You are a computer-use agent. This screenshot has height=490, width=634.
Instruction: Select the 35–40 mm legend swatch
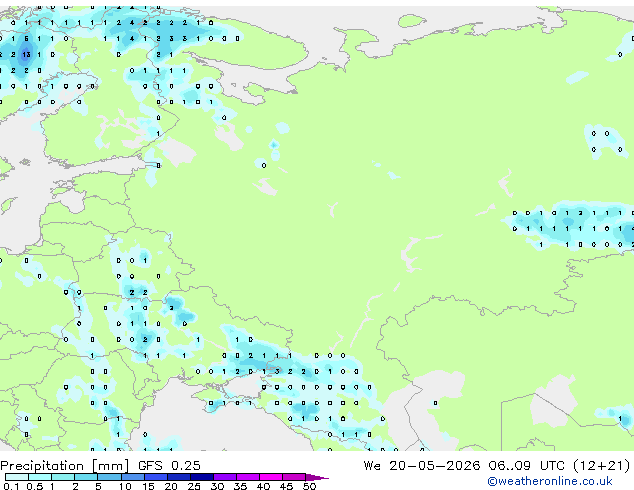(x=248, y=477)
